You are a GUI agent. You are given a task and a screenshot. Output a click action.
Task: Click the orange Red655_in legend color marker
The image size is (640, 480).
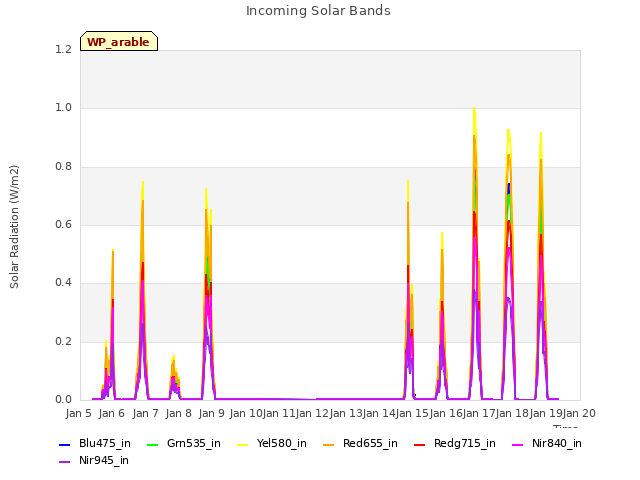(x=328, y=445)
